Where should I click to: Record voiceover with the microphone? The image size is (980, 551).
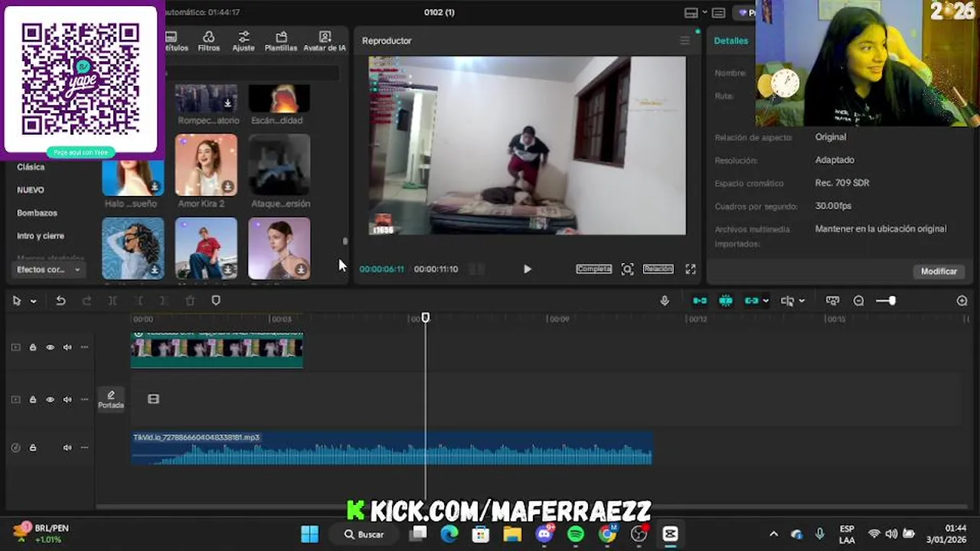[x=665, y=301]
